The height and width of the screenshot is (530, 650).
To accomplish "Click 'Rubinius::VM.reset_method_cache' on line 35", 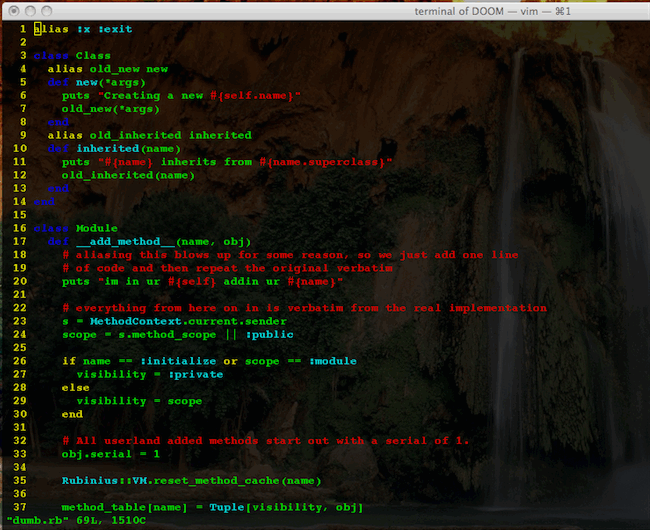I will [170, 481].
